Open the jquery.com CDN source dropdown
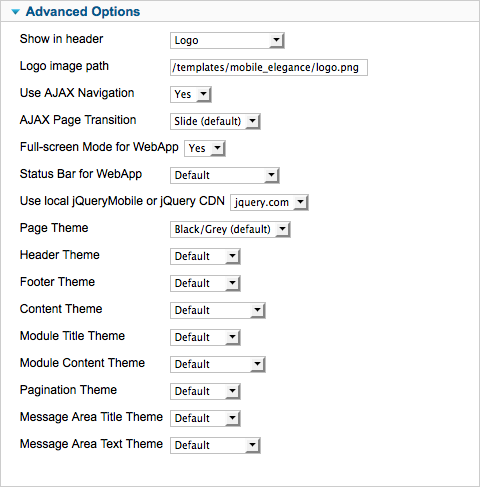480x487 pixels. point(269,202)
